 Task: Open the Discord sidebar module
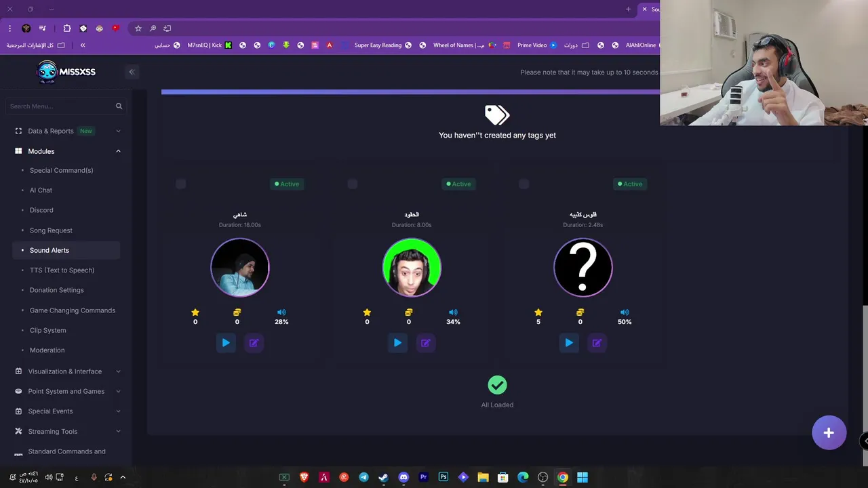tap(41, 210)
